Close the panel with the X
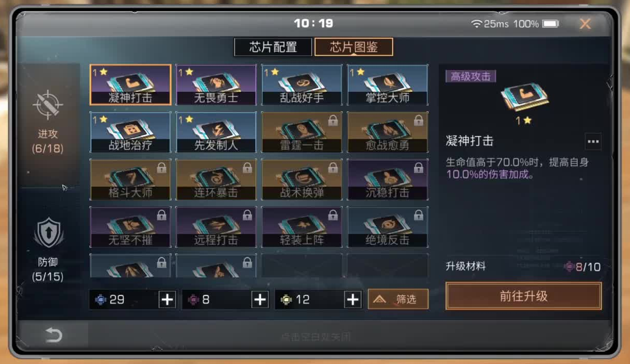Image resolution: width=630 pixels, height=364 pixels. click(585, 24)
